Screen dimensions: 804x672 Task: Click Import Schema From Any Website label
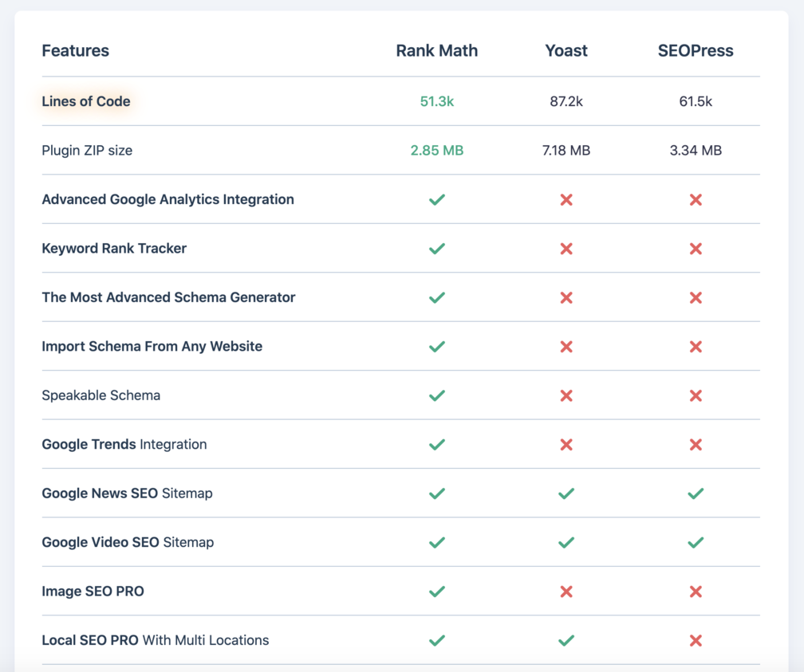152,347
